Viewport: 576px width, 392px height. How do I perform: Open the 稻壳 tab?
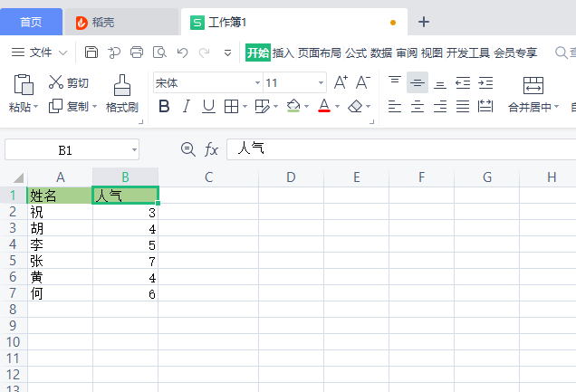(121, 22)
